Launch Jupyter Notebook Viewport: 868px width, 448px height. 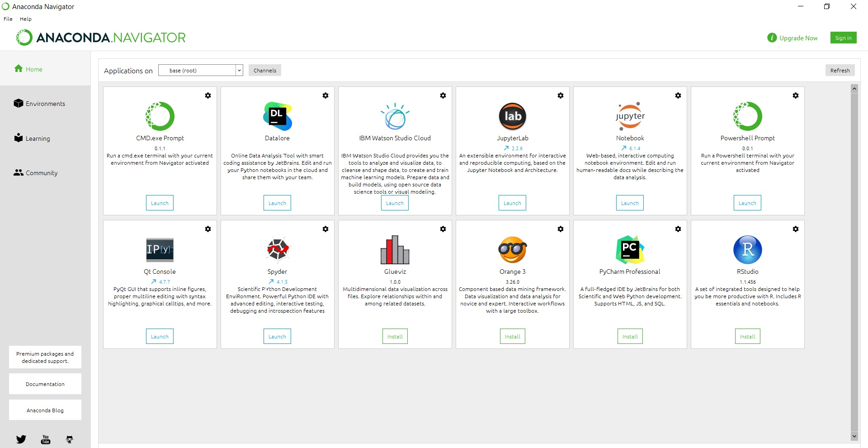(630, 203)
